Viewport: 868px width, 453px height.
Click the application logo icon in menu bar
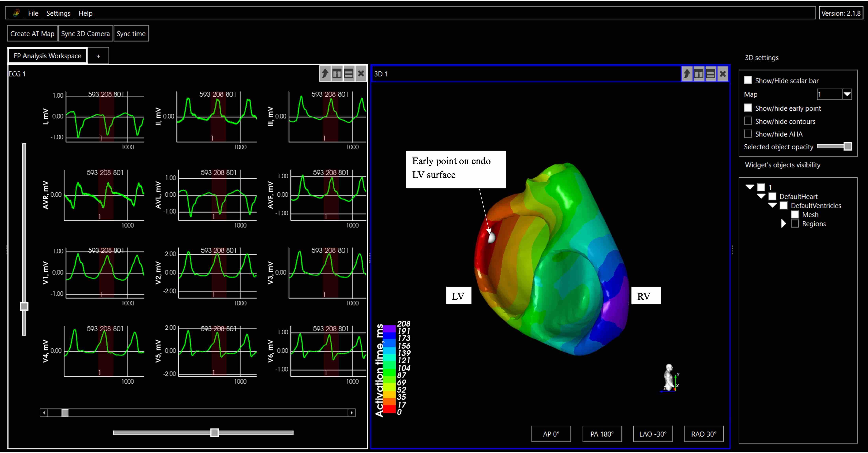16,13
